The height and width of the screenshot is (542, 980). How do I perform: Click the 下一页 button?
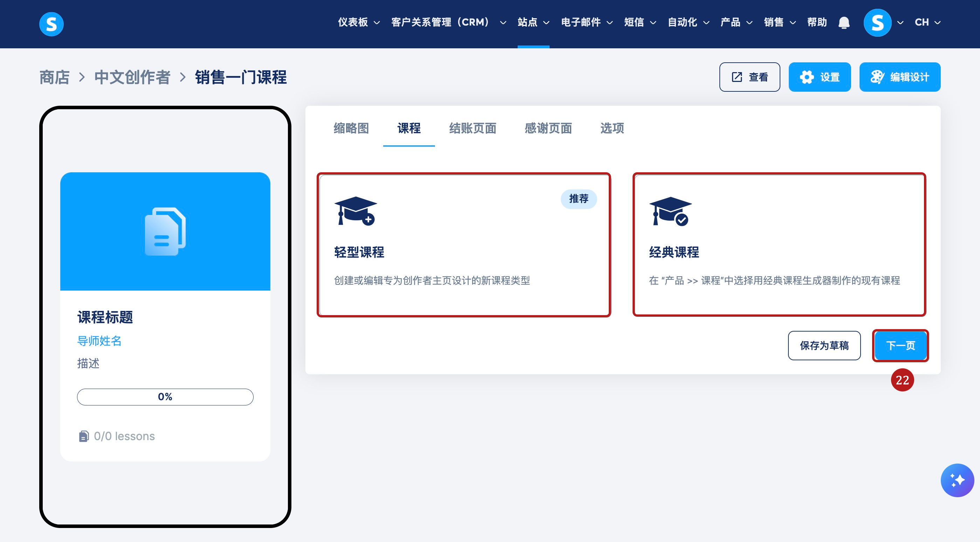(x=900, y=345)
